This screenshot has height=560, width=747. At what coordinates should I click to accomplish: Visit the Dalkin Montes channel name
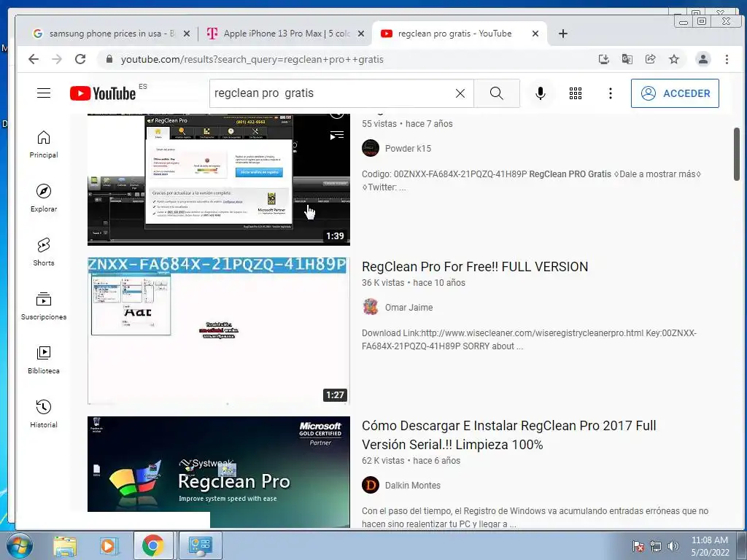click(x=413, y=486)
